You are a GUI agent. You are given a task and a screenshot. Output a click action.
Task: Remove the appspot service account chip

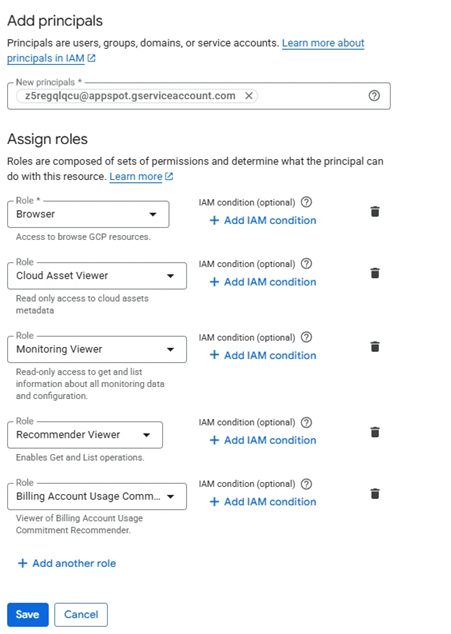click(249, 96)
